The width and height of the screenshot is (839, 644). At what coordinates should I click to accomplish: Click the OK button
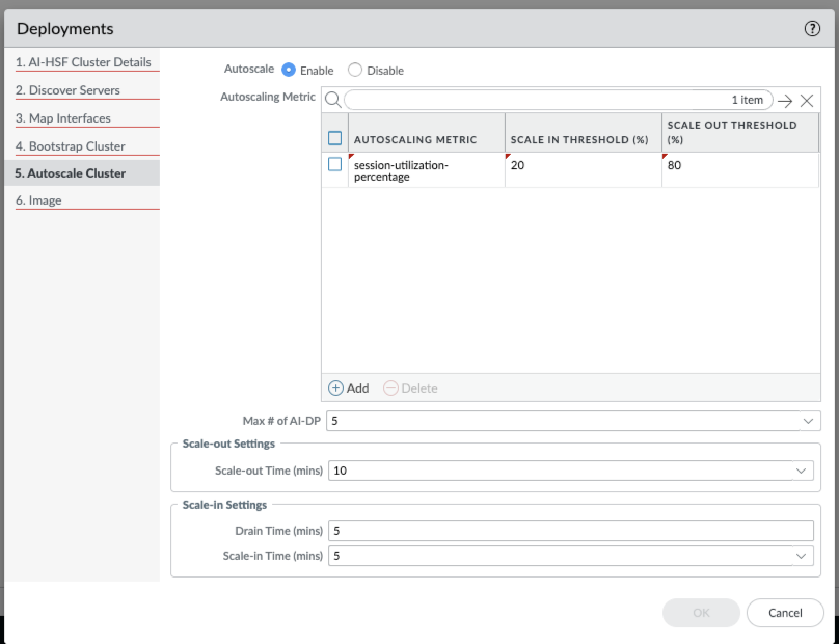tap(701, 613)
